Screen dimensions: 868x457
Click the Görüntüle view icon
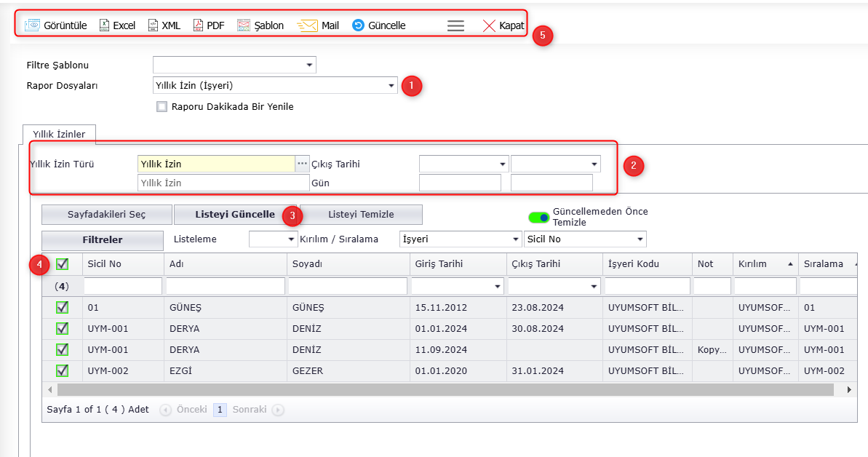[32, 25]
